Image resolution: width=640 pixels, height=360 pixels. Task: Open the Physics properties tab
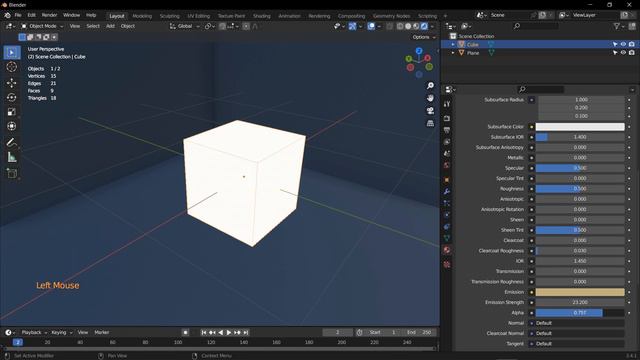pyautogui.click(x=447, y=215)
